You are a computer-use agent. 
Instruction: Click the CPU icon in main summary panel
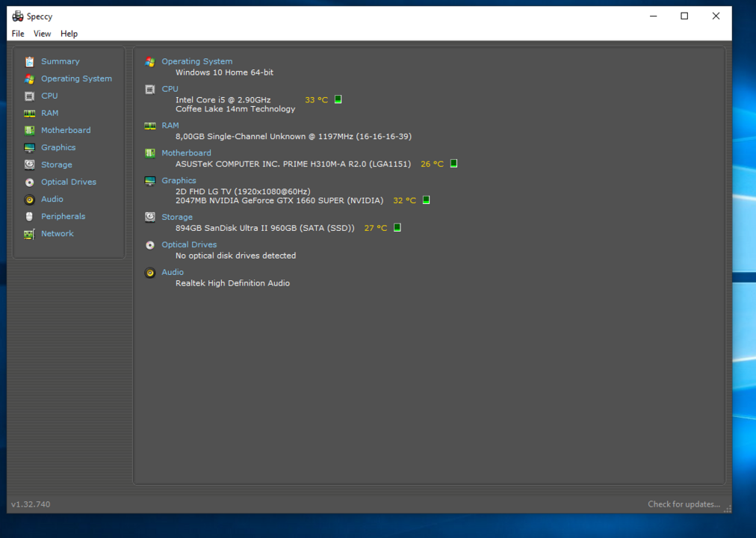(150, 89)
